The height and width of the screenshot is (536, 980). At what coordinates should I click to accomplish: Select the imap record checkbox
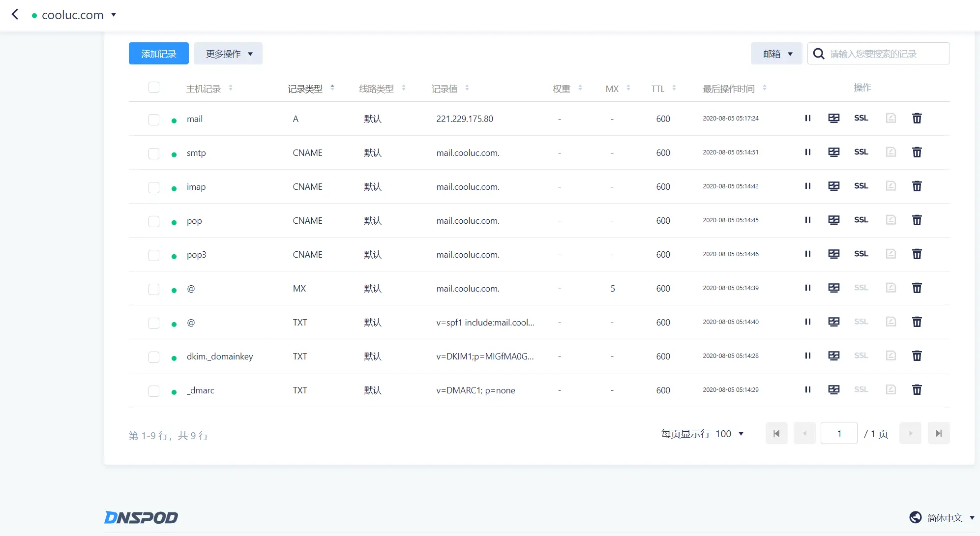click(x=154, y=187)
